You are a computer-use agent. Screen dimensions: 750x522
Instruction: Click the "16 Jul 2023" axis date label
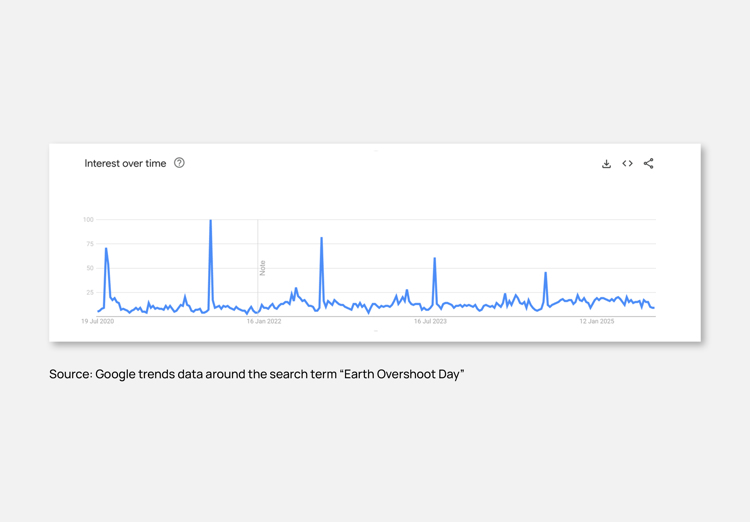coord(430,321)
